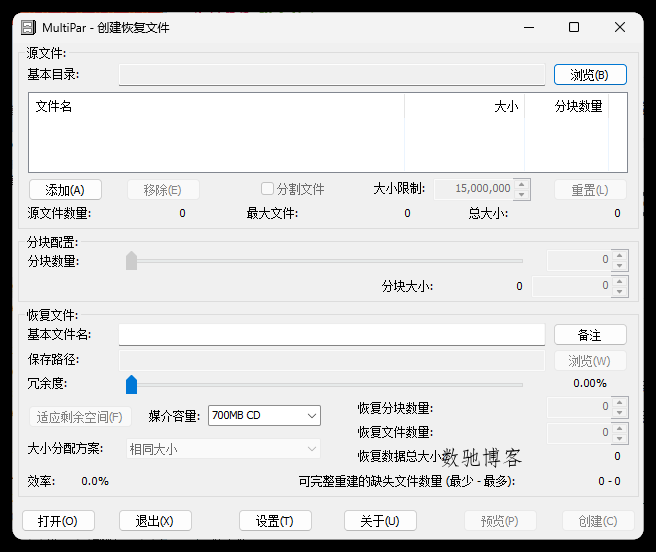
Task: Click the 浏览(W) browse button for save path
Action: tap(590, 361)
